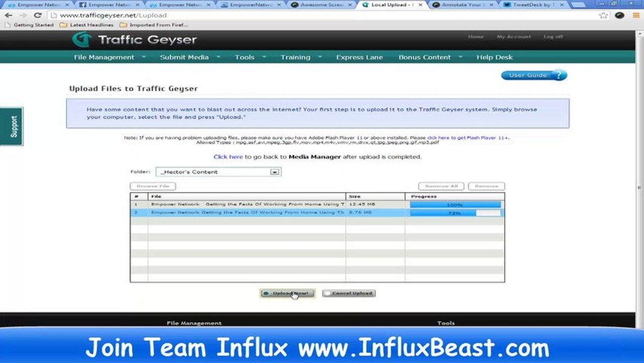Click the link to get Flash Player 11+
The width and height of the screenshot is (644, 363).
[x=468, y=138]
